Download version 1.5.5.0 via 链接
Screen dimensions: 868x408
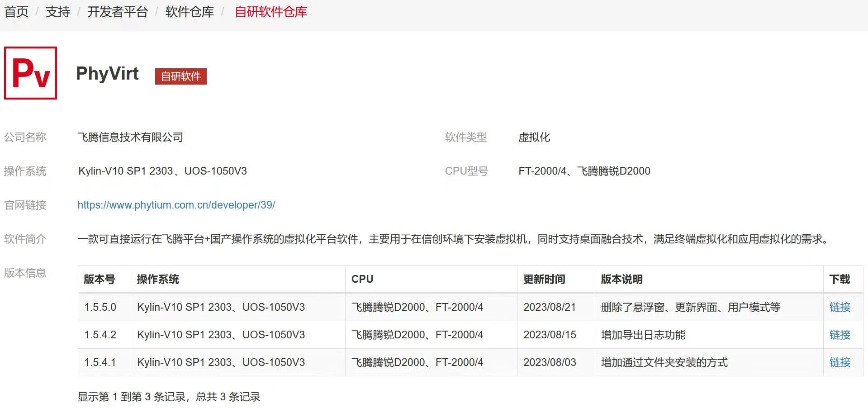(x=840, y=307)
